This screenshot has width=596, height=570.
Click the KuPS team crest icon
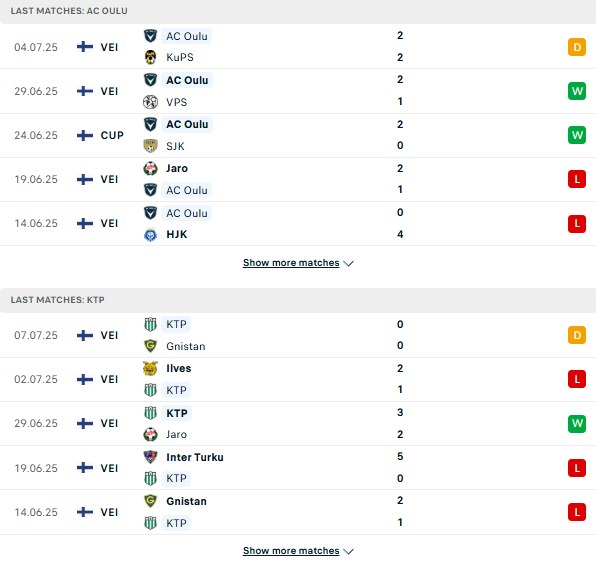click(150, 57)
